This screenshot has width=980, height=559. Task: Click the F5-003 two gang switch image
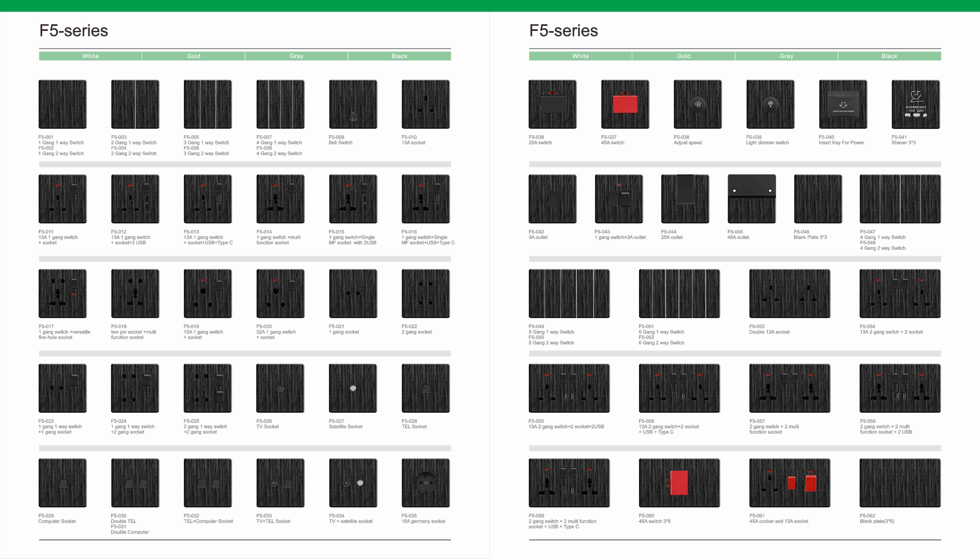coord(135,104)
